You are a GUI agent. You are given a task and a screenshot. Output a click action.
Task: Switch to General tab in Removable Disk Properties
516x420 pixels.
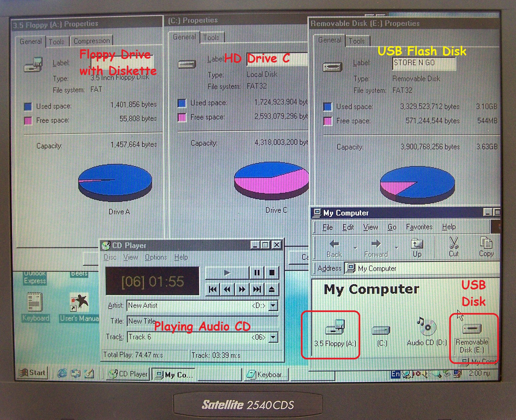330,40
